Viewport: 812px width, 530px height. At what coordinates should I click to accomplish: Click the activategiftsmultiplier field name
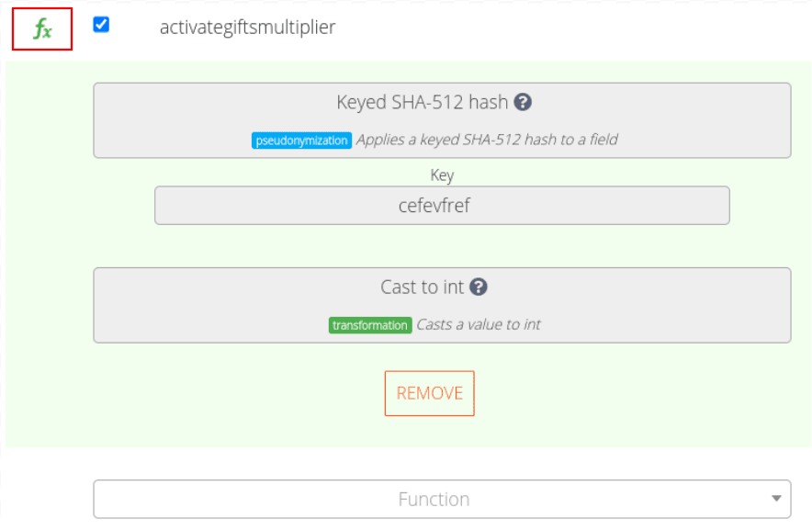(247, 28)
